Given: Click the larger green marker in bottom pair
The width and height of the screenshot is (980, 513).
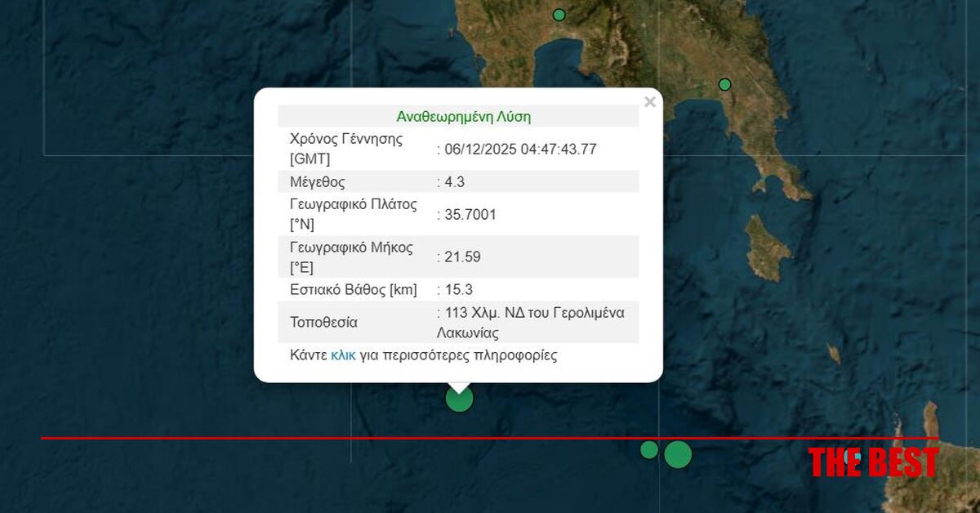Looking at the screenshot, I should (x=678, y=454).
